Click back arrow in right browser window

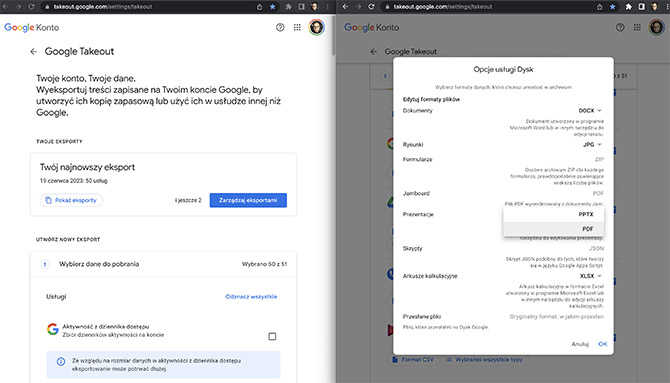coord(346,7)
